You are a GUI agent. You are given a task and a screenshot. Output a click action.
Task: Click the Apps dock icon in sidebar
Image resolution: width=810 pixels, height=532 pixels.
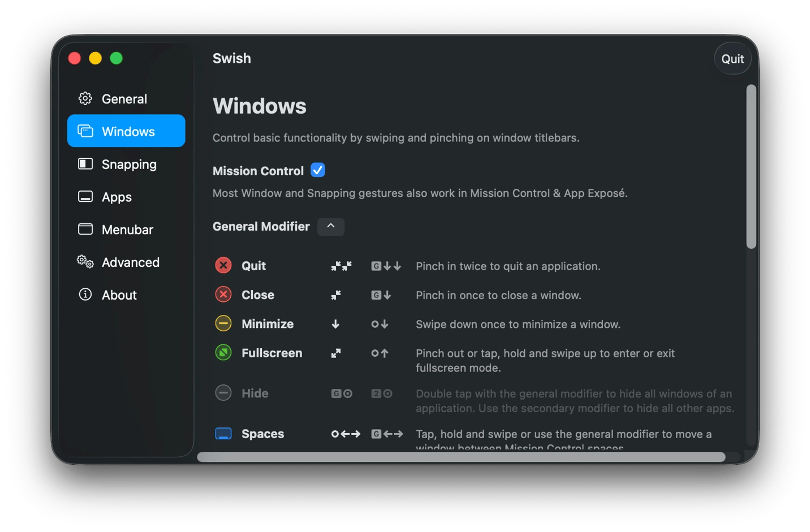(85, 197)
